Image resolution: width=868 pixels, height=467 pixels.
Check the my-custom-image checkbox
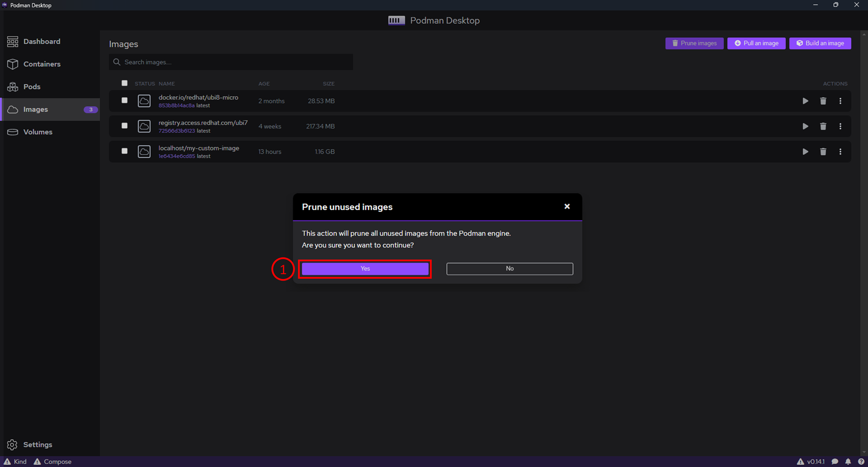point(124,151)
